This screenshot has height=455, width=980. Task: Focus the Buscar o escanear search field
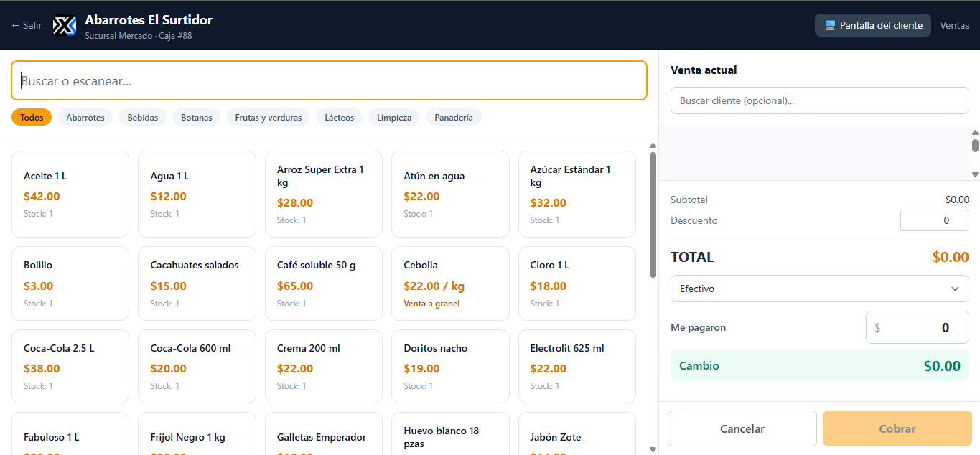329,80
